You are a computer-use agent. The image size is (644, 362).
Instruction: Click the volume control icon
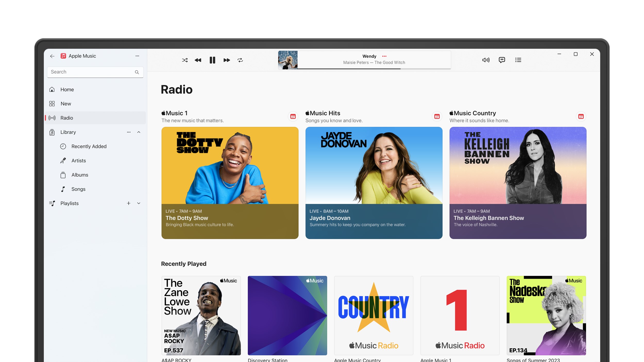point(487,60)
